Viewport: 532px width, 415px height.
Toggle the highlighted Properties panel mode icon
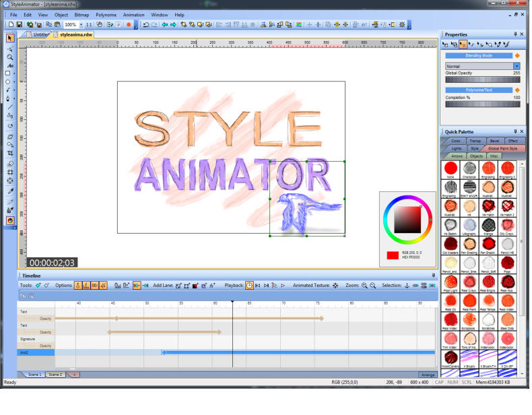[463, 44]
